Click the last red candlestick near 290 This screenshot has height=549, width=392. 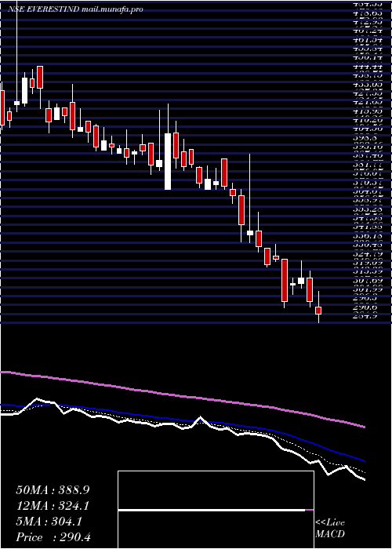318,311
